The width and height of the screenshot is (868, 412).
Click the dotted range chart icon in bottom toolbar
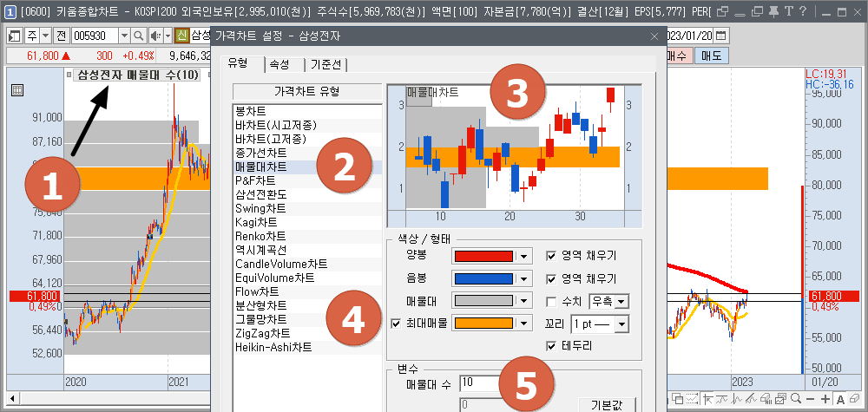point(692,399)
